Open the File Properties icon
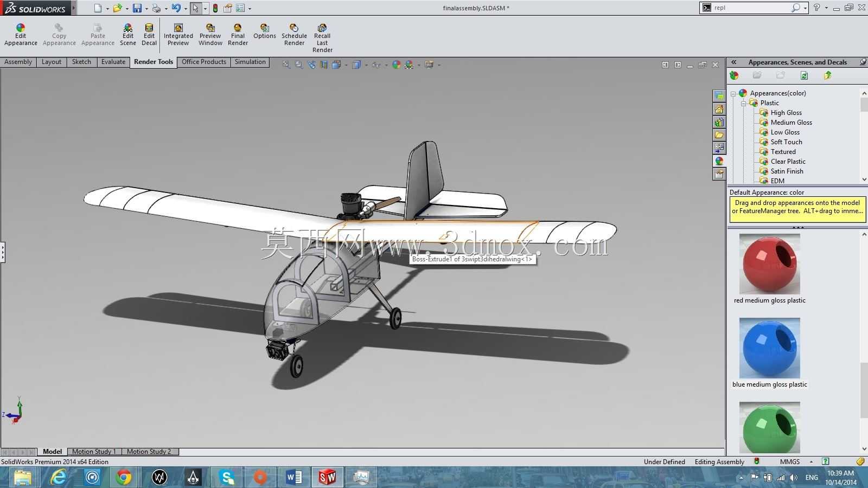 pyautogui.click(x=228, y=8)
